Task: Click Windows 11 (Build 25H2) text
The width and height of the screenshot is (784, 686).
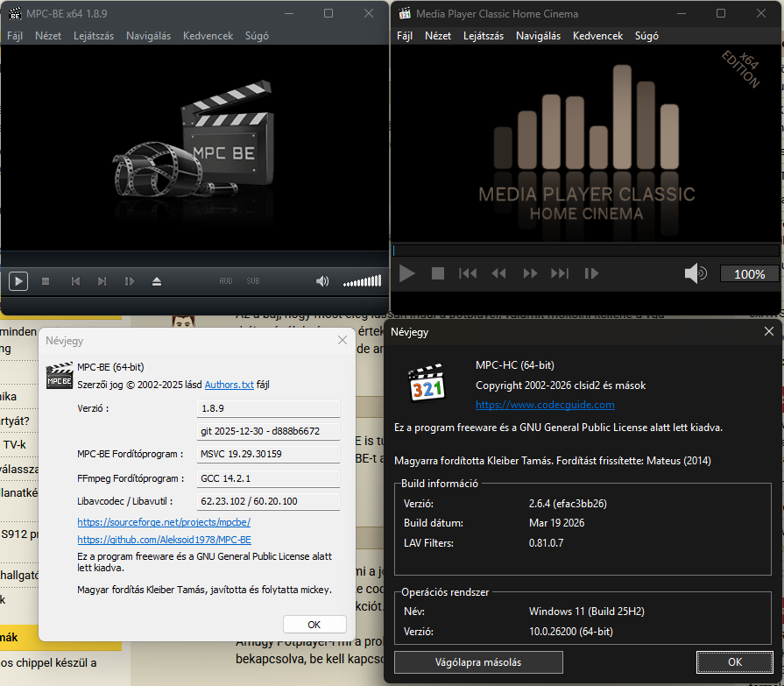Action: 587,612
